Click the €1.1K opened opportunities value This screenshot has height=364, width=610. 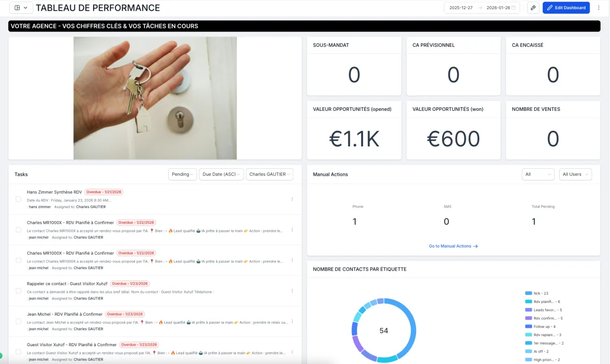point(354,139)
